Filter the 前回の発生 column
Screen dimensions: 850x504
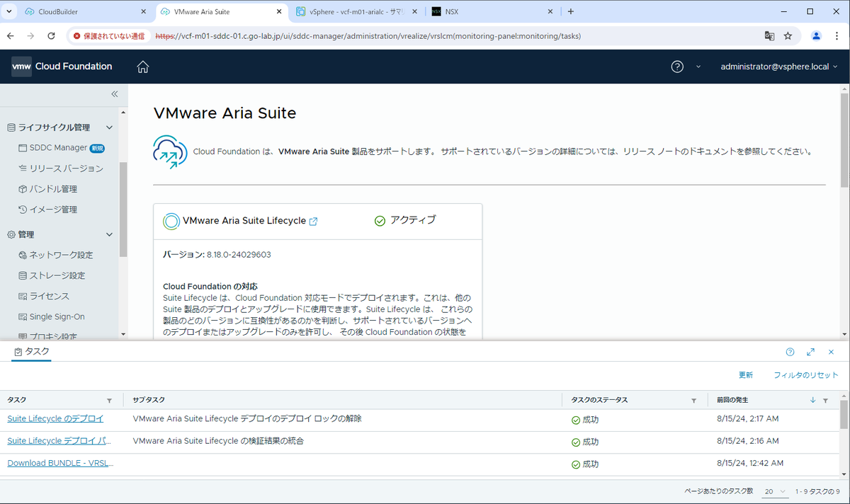pyautogui.click(x=825, y=401)
